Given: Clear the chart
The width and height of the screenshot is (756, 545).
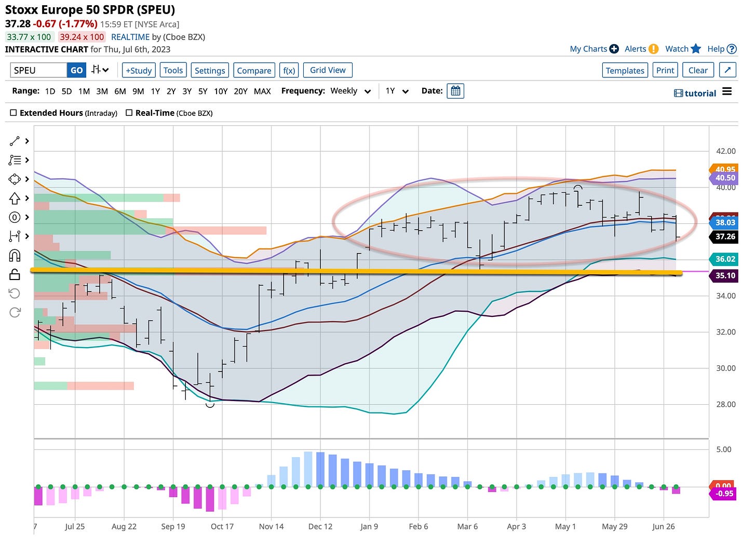Looking at the screenshot, I should tap(698, 70).
